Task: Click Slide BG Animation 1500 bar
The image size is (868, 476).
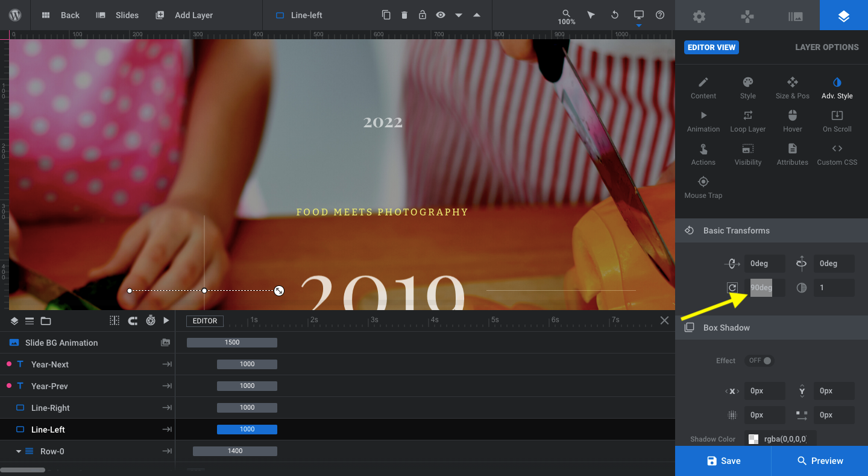Action: point(232,343)
